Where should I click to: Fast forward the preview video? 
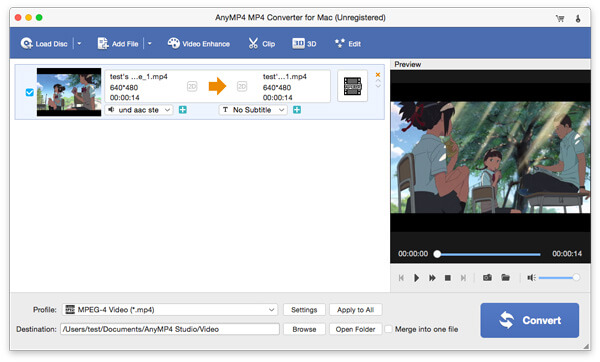pos(432,278)
